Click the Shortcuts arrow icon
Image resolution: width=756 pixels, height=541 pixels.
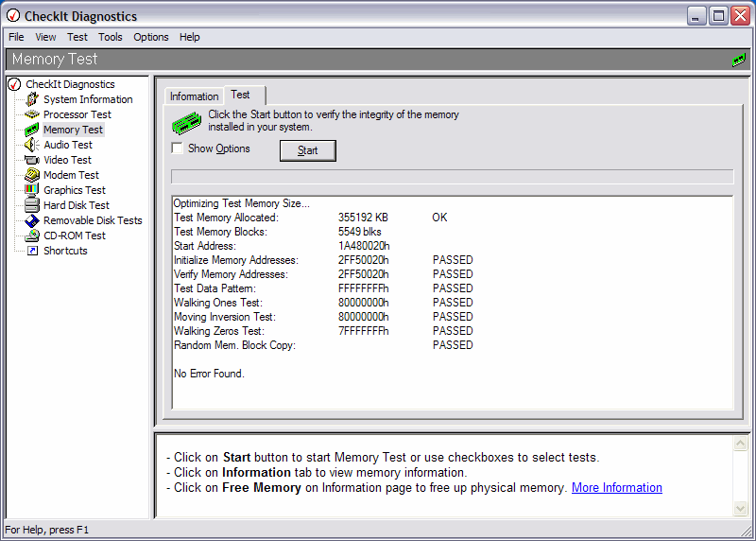tap(32, 251)
